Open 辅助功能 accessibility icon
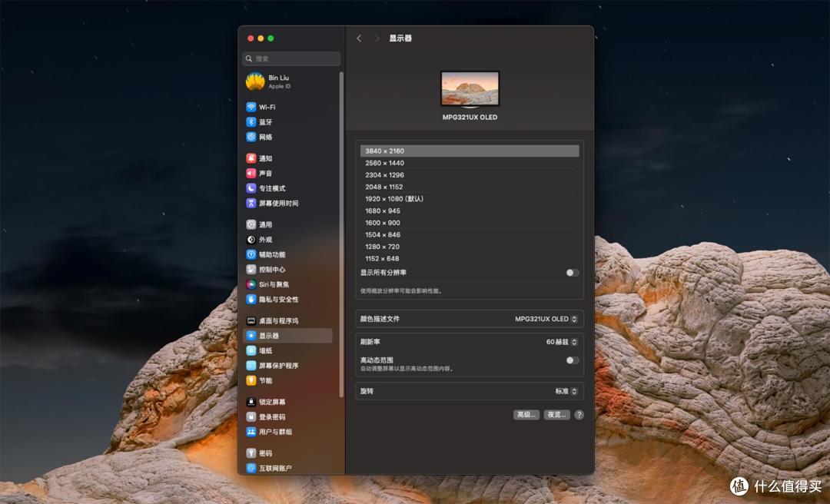The width and height of the screenshot is (830, 504). click(x=251, y=254)
